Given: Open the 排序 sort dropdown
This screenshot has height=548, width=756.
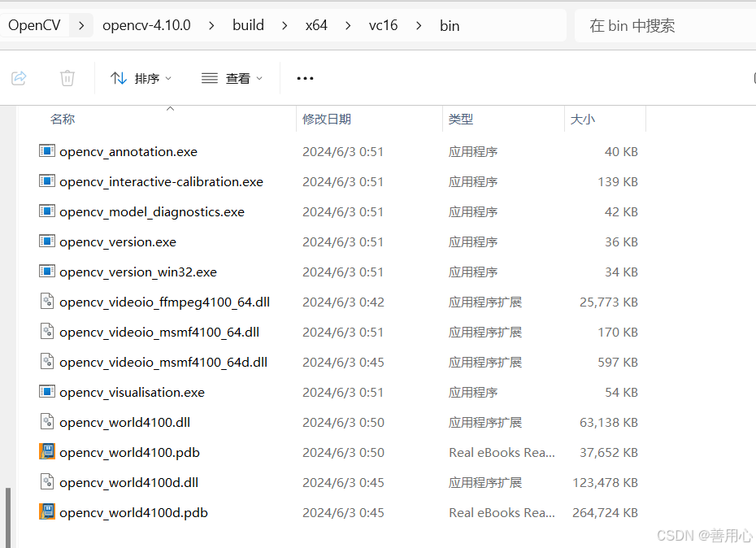Looking at the screenshot, I should tap(141, 78).
